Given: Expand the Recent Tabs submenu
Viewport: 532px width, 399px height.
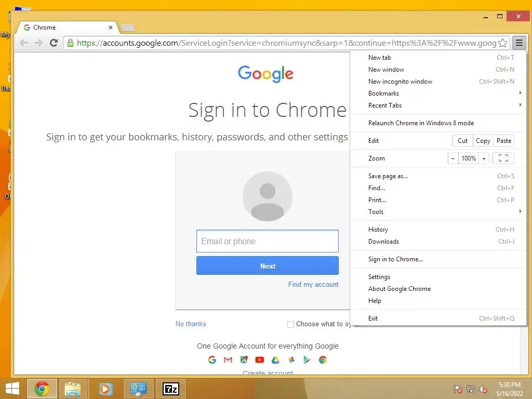Looking at the screenshot, I should click(438, 105).
